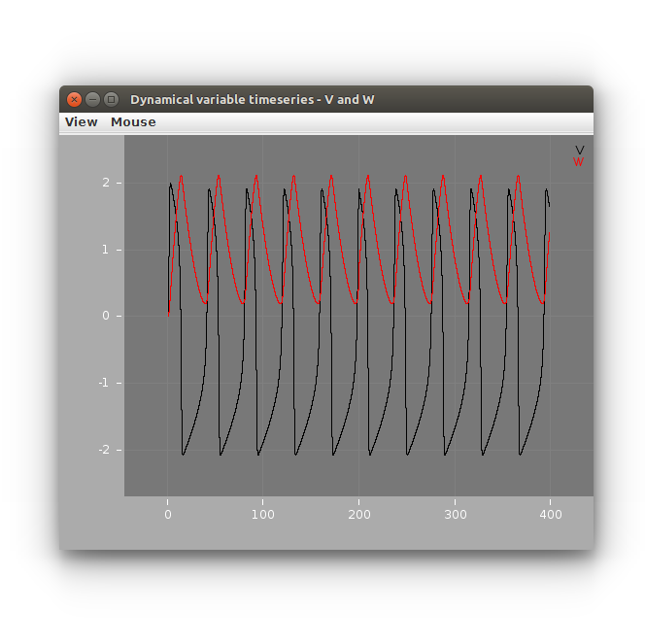Image resolution: width=645 pixels, height=644 pixels.
Task: Open the Mouse menu
Action: 133,122
